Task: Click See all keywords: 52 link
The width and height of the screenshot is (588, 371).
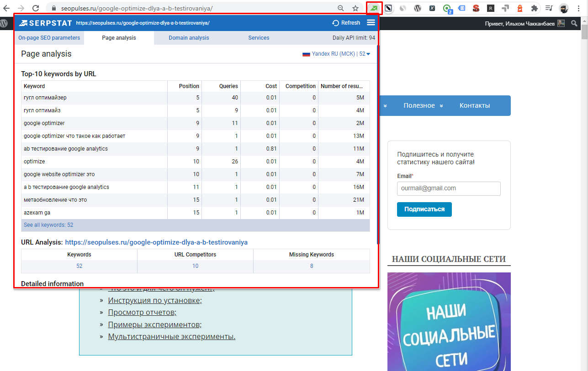Action: (x=48, y=225)
